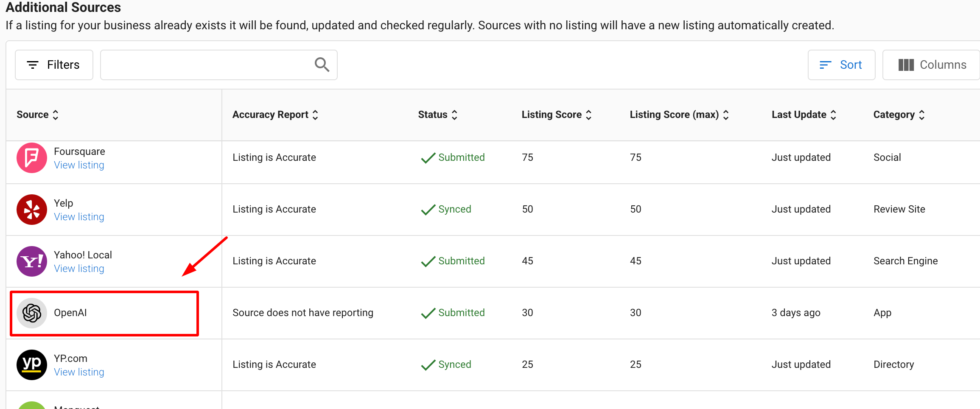Sort by Listing Score column header
The width and height of the screenshot is (980, 409).
(557, 115)
